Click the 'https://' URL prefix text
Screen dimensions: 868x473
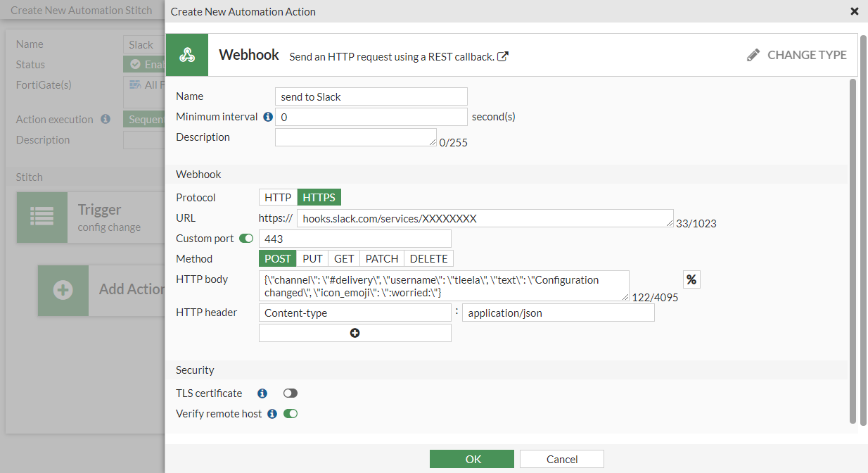point(276,218)
